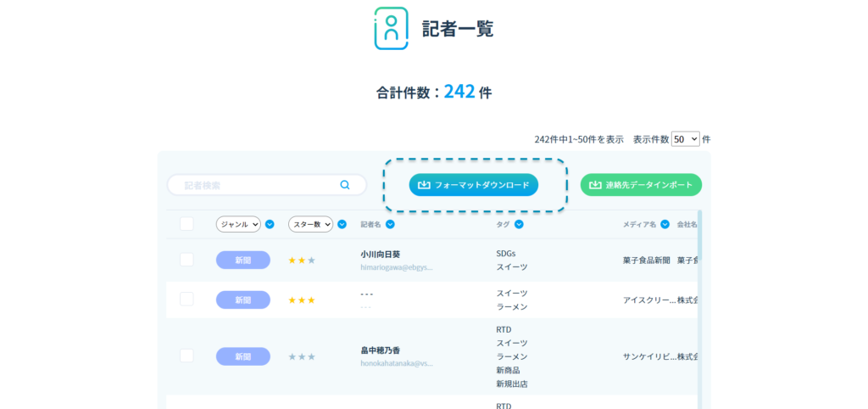Screen dimensions: 868x409
Task: Click the 記者一覧 person icon at top
Action: point(391,28)
